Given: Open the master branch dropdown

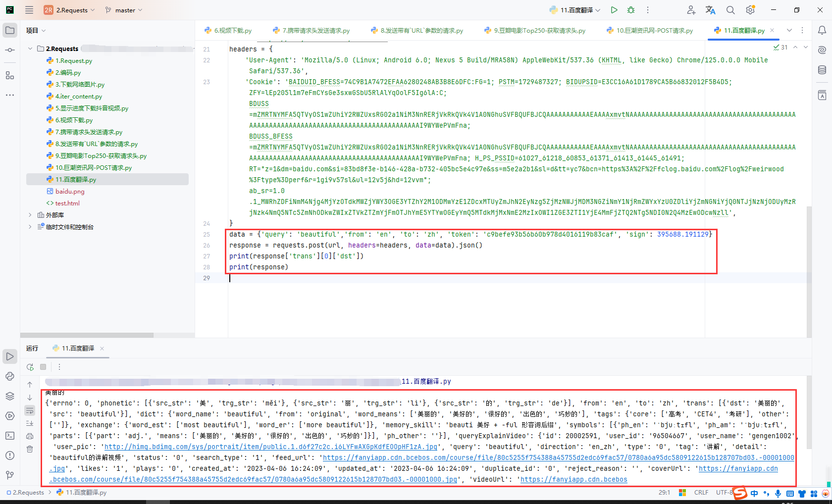Looking at the screenshot, I should click(x=124, y=10).
